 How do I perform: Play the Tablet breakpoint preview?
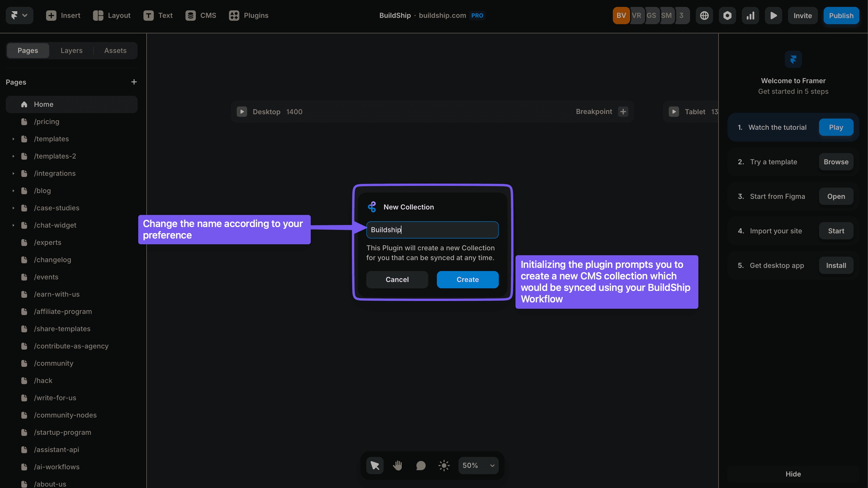[674, 112]
